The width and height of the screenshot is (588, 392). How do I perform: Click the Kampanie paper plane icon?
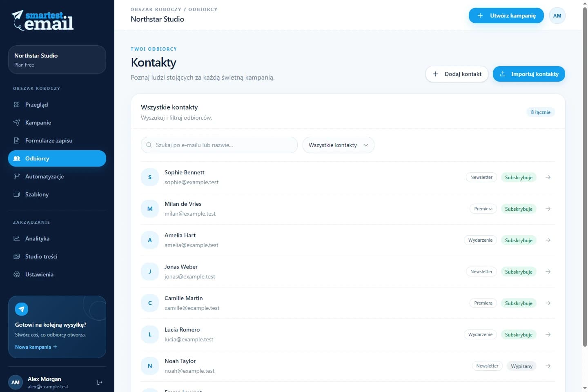click(17, 122)
